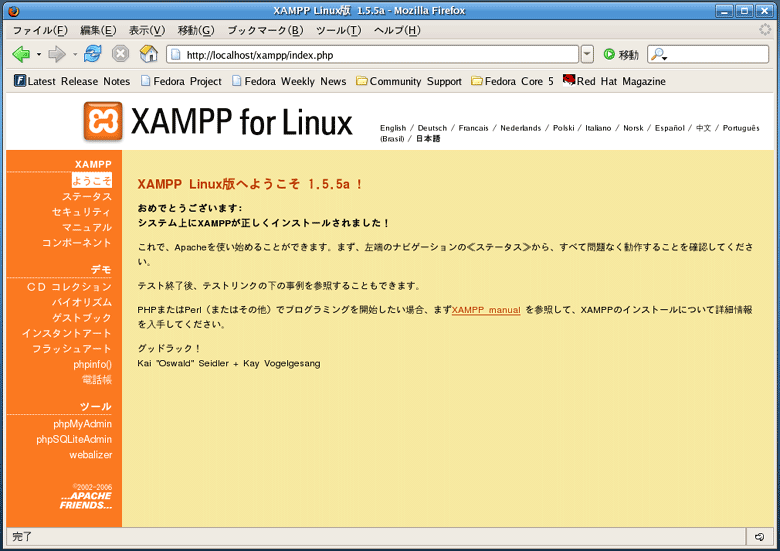
Task: Select ようこそ in the sidebar
Action: [92, 180]
